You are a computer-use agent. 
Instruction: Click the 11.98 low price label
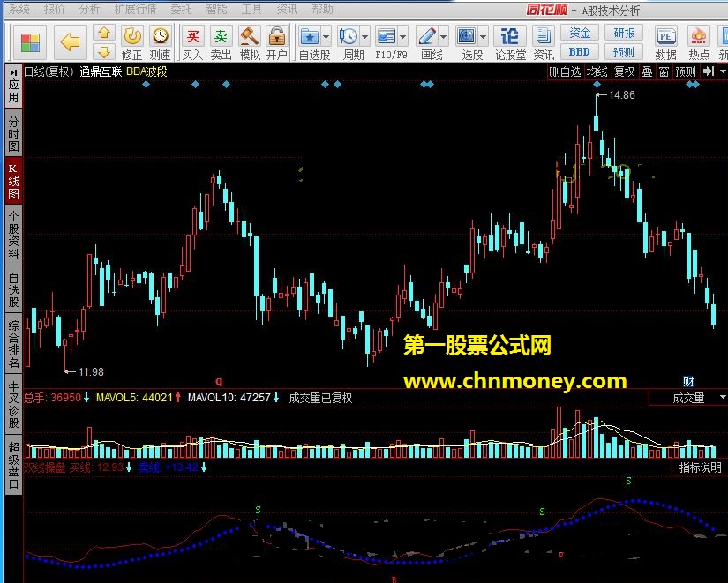click(x=91, y=372)
